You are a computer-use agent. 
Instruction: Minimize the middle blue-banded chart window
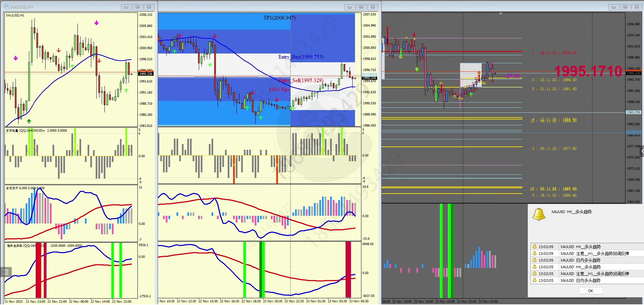pos(350,7)
